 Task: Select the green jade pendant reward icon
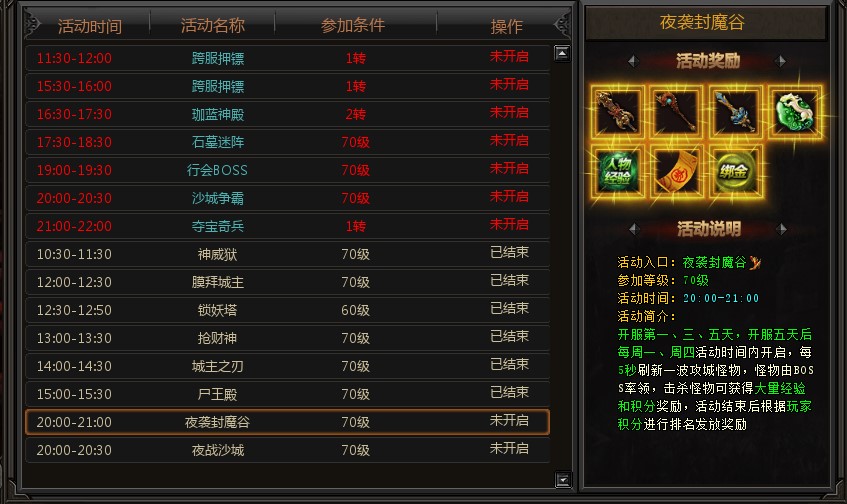click(794, 112)
